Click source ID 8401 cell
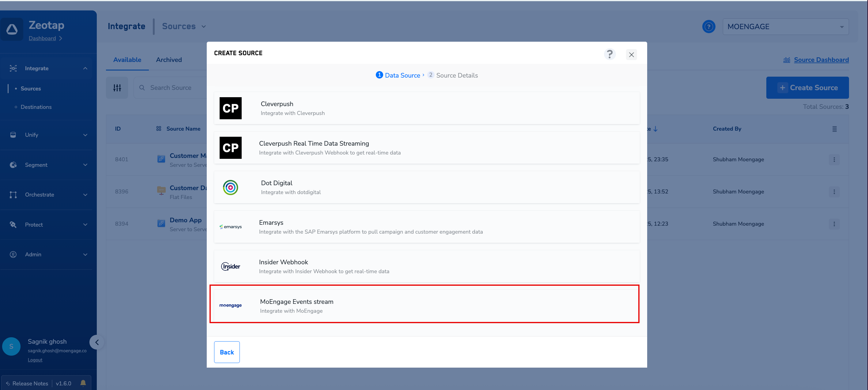Screen dimensions: 868x390 pos(121,159)
